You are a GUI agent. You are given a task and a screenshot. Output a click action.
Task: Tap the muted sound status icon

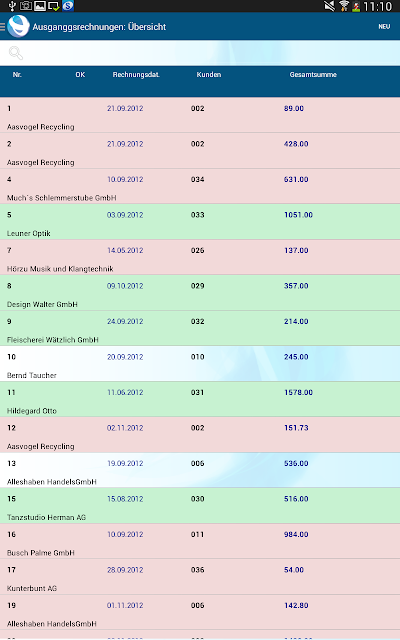pos(329,6)
